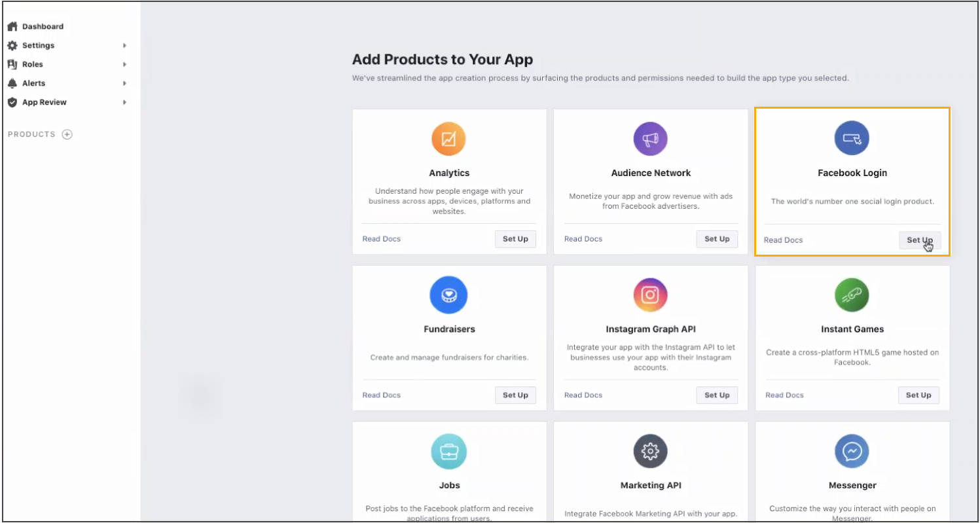
Task: Set Up the Instagram Graph API product
Action: [717, 395]
